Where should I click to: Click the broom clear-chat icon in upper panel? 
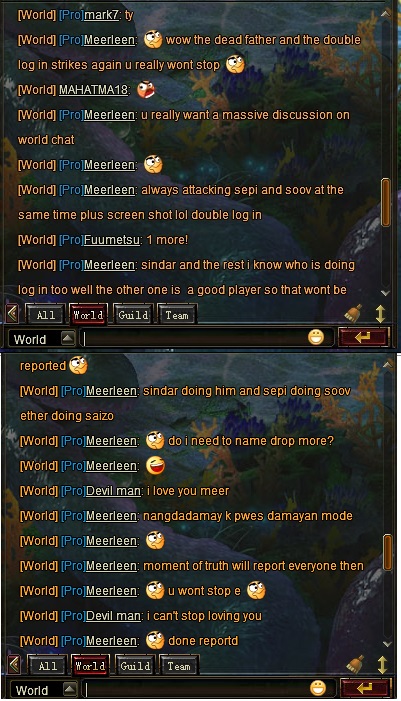pyautogui.click(x=354, y=313)
